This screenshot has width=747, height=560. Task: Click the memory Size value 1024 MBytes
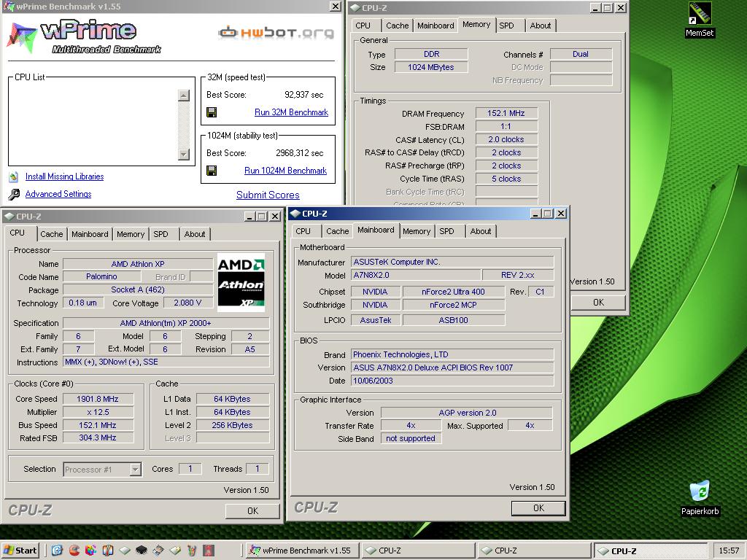click(431, 67)
